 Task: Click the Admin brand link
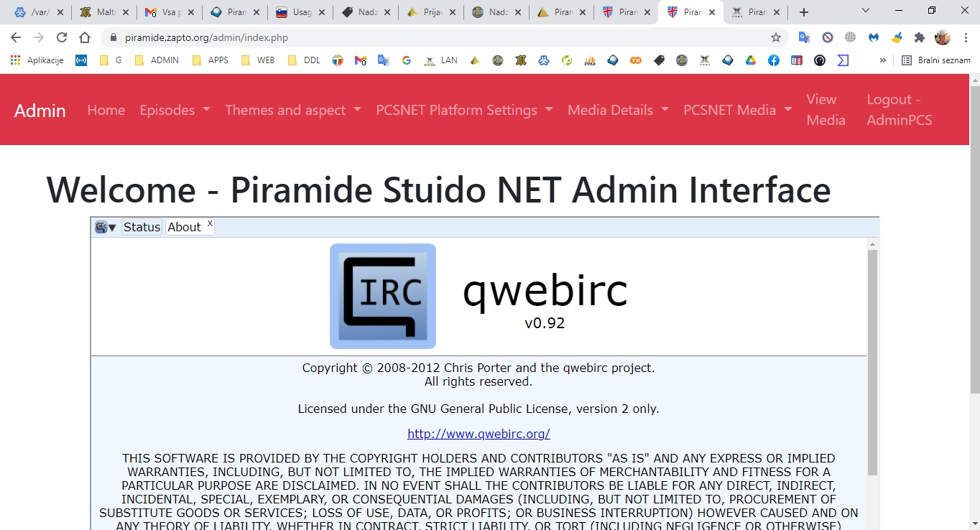tap(40, 110)
